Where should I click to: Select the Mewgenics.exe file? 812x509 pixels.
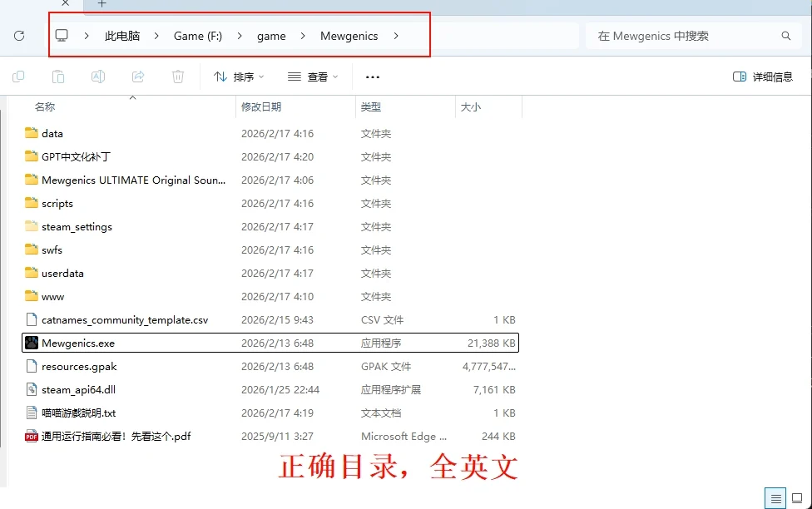(x=78, y=343)
